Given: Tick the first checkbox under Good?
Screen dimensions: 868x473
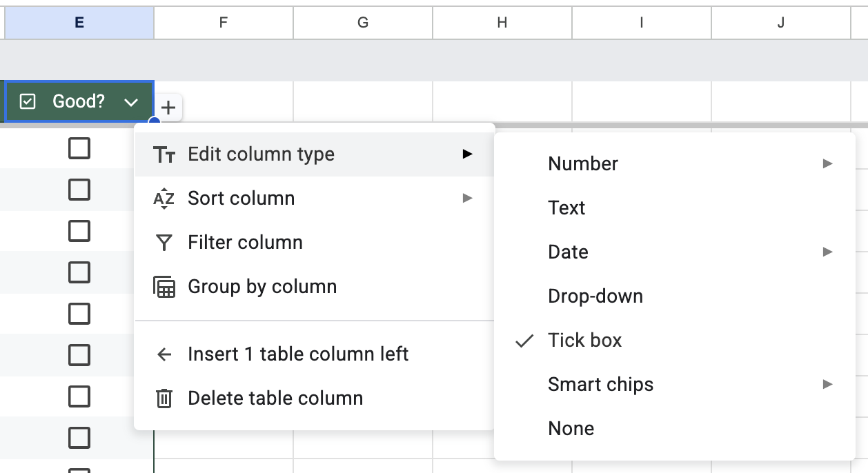Looking at the screenshot, I should [x=79, y=148].
